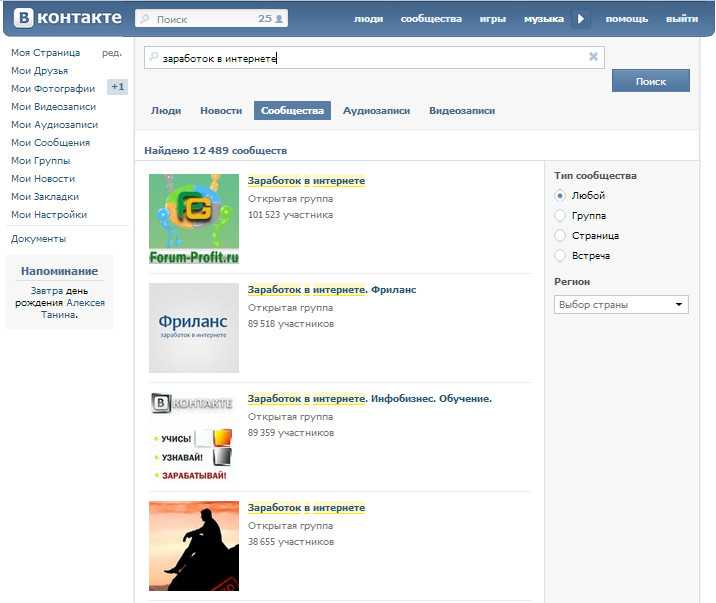Open Мои Аудиозаписи from sidebar

(54, 125)
